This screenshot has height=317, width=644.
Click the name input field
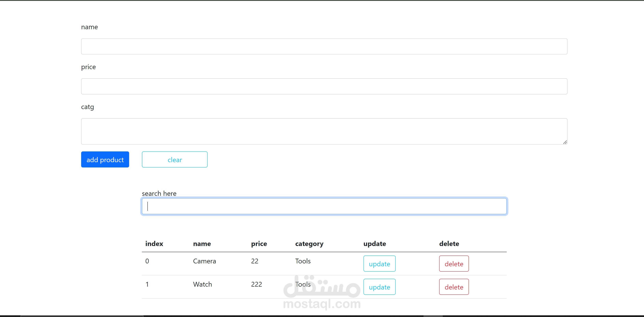pyautogui.click(x=324, y=46)
